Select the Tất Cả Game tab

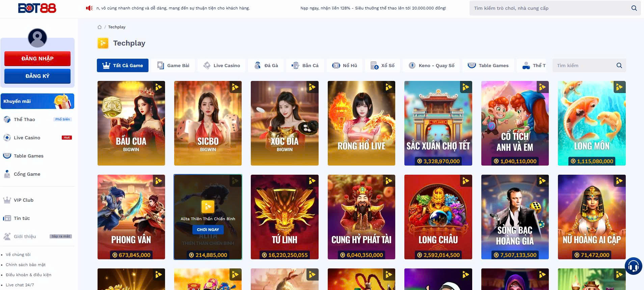[x=123, y=65]
